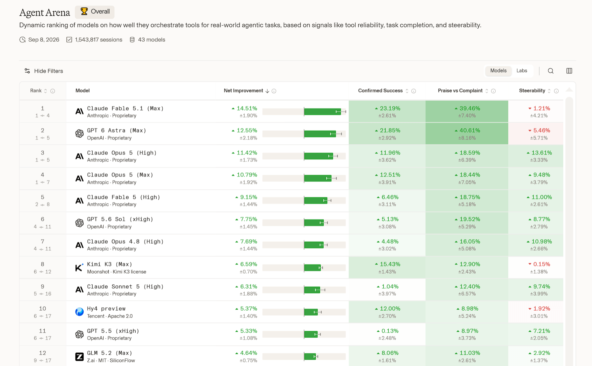
Task: Sort by Net Improvement column header
Action: (246, 91)
